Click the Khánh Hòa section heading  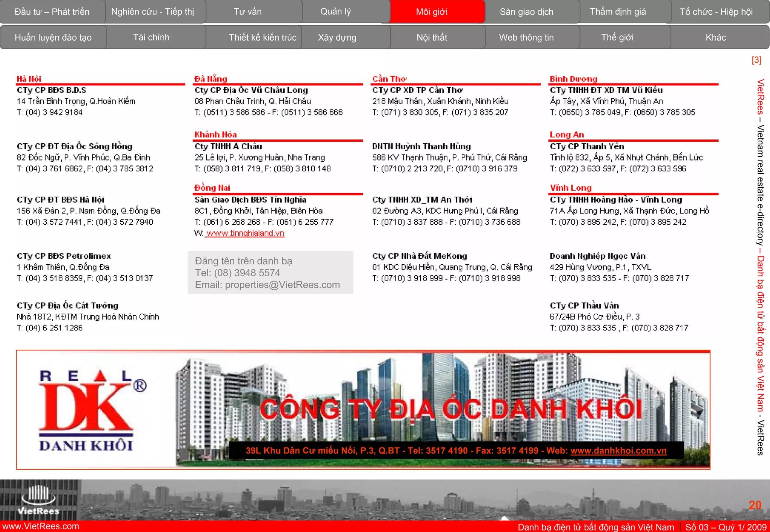pos(215,134)
